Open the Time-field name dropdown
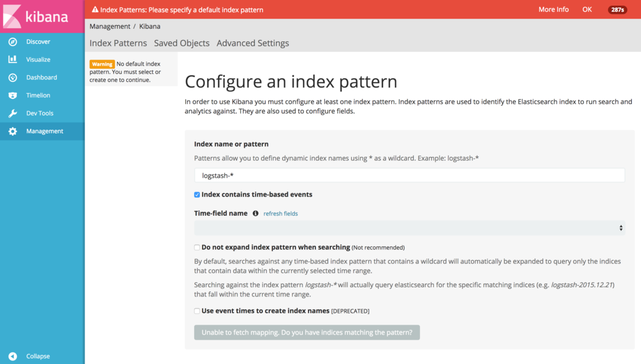 (x=409, y=228)
